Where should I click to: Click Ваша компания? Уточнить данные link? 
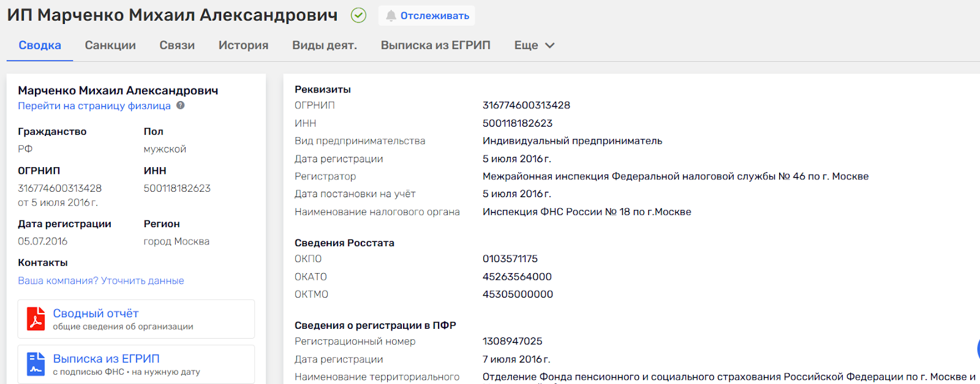101,280
